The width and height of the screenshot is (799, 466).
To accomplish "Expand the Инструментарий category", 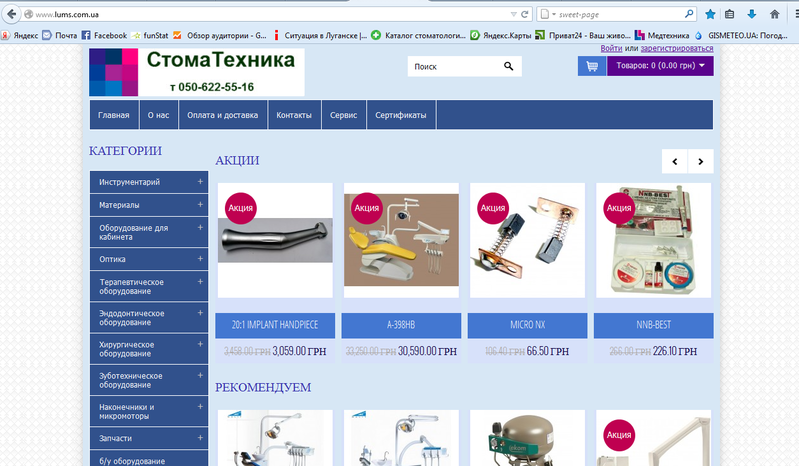I will point(148,182).
